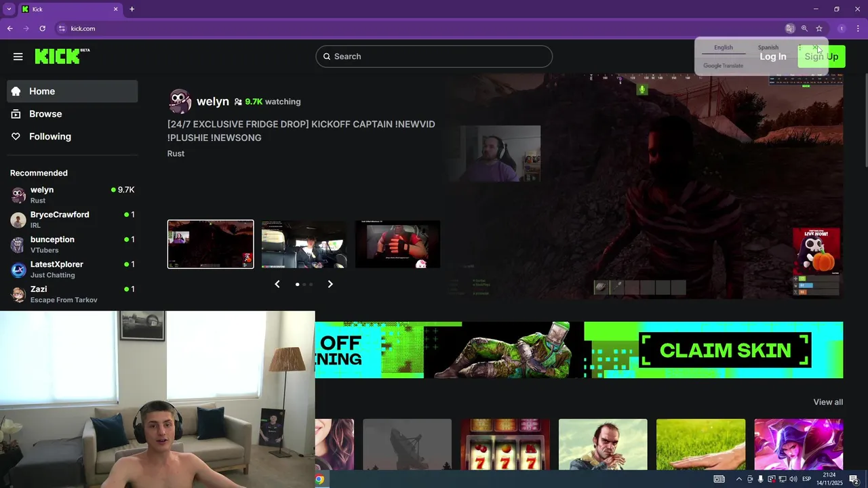Open the slots 777 category card
Image resolution: width=868 pixels, height=488 pixels.
505,445
